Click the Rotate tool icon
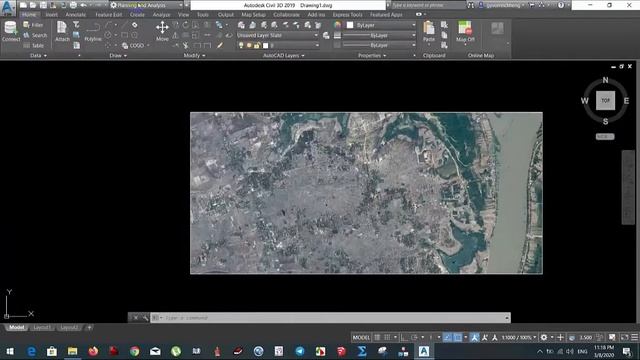Viewport: 640px width, 360px height. (x=186, y=25)
